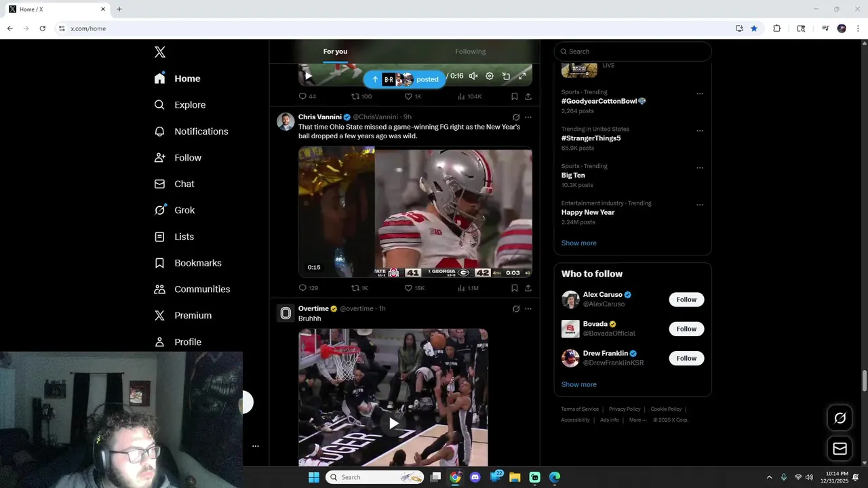Click the X logo in the sidebar
The width and height of the screenshot is (868, 488).
[x=160, y=52]
